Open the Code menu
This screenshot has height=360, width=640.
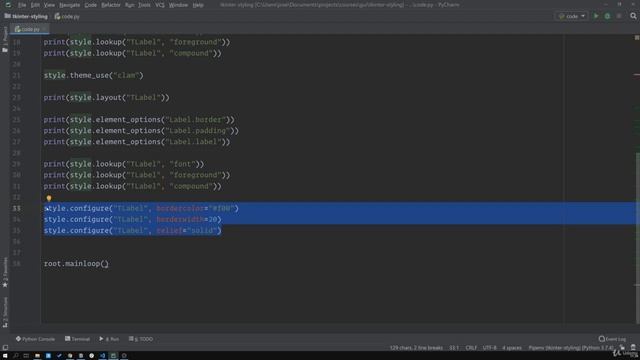[x=91, y=5]
